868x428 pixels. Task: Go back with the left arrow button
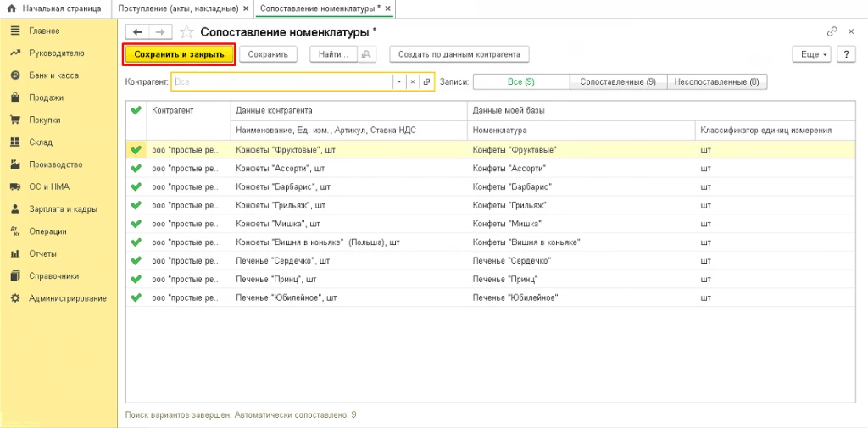point(137,32)
